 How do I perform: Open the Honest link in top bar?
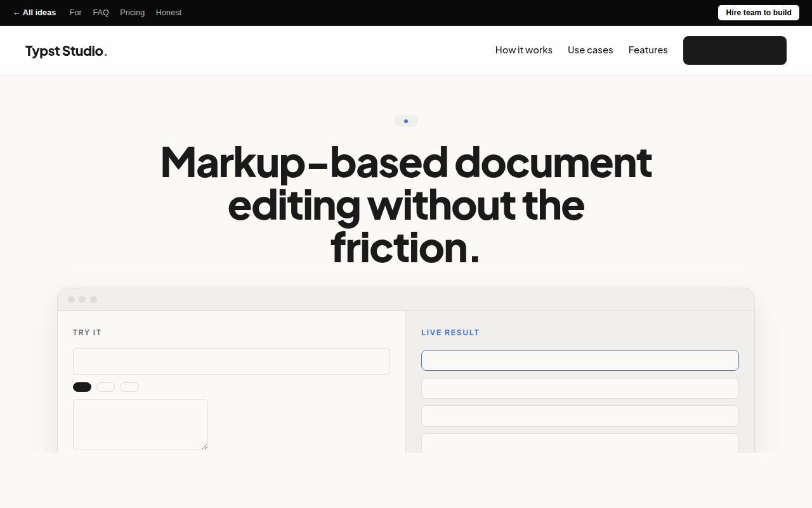(169, 13)
